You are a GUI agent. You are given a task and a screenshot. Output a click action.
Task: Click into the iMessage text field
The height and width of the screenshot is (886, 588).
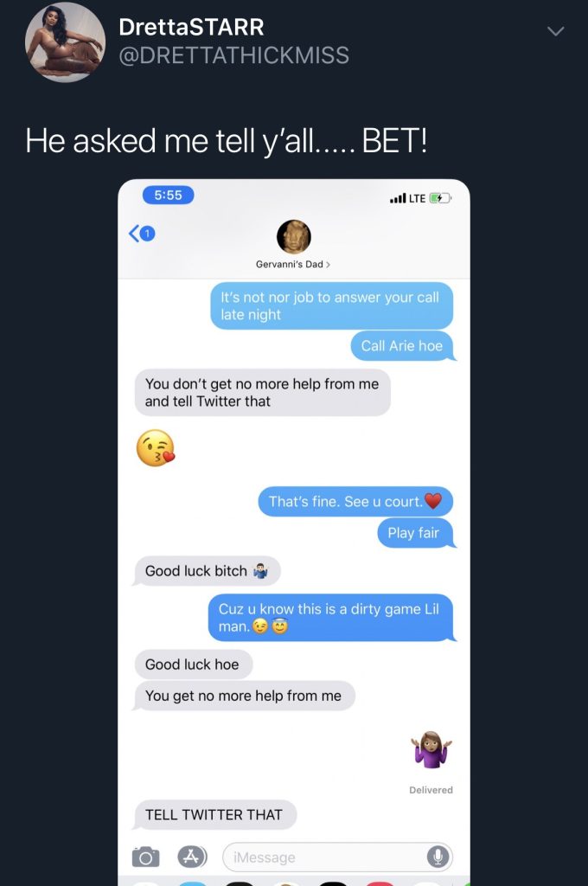[x=337, y=857]
